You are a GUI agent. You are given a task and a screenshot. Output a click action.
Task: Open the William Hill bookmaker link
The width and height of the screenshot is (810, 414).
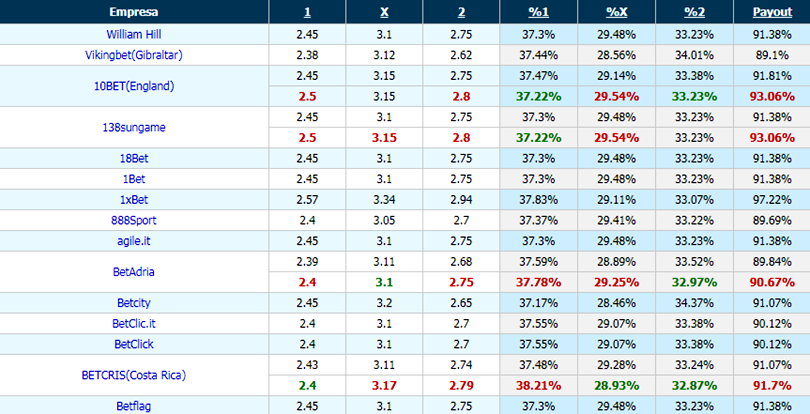pos(134,35)
